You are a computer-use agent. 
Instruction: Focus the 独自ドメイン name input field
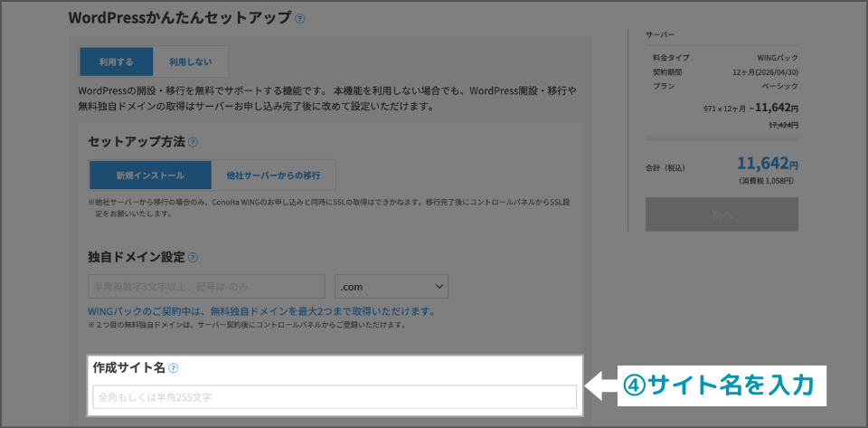[x=206, y=287]
